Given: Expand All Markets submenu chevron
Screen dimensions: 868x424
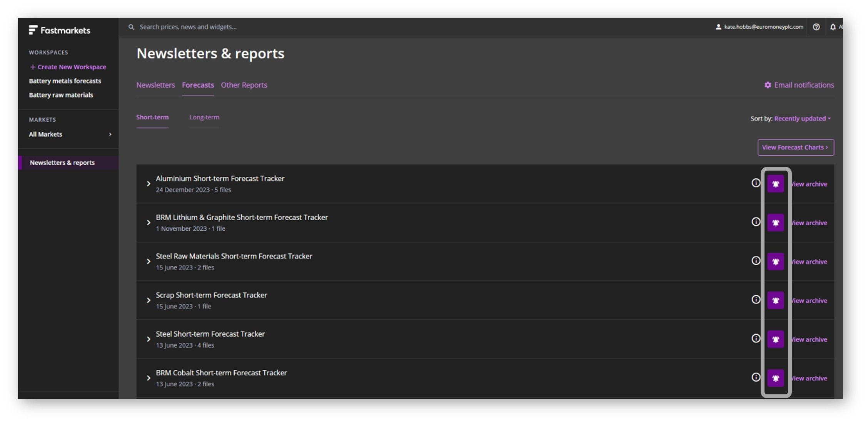Looking at the screenshot, I should (110, 134).
